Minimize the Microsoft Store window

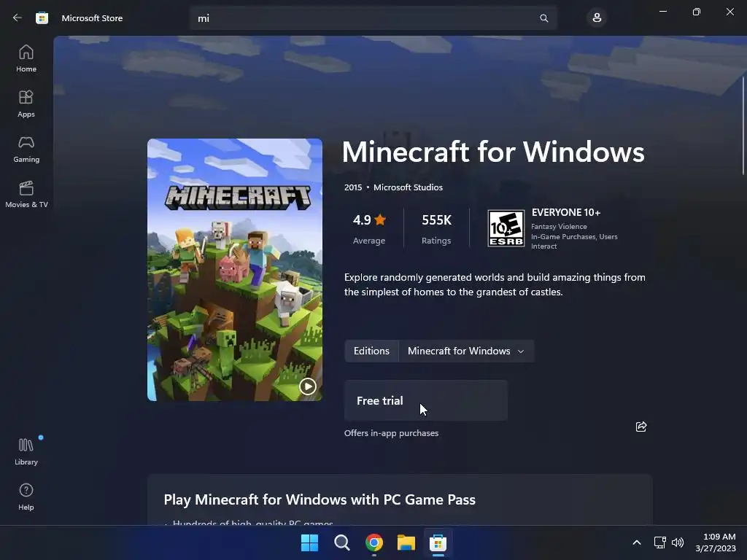click(662, 12)
